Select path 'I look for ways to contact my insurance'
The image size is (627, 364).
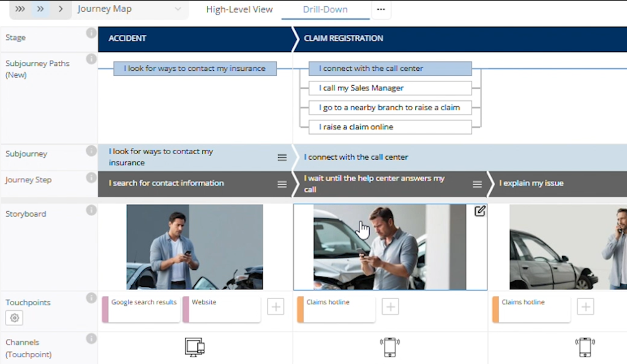(x=195, y=69)
